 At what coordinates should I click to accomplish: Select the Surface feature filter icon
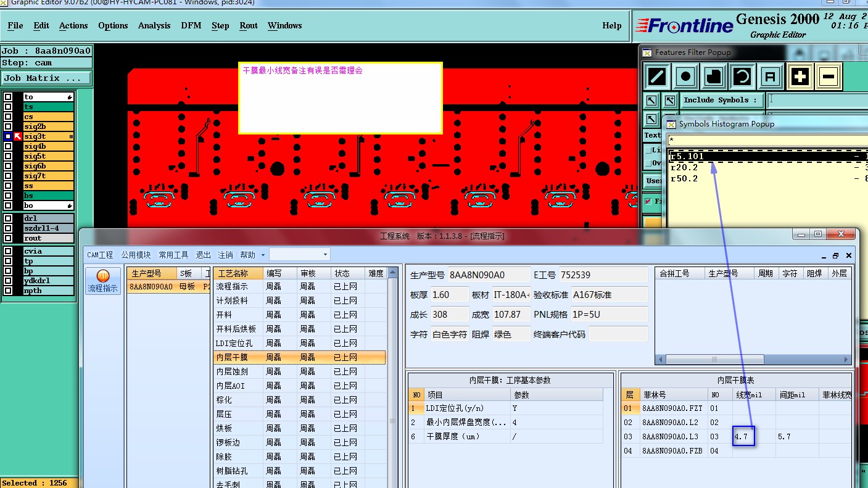(x=714, y=77)
